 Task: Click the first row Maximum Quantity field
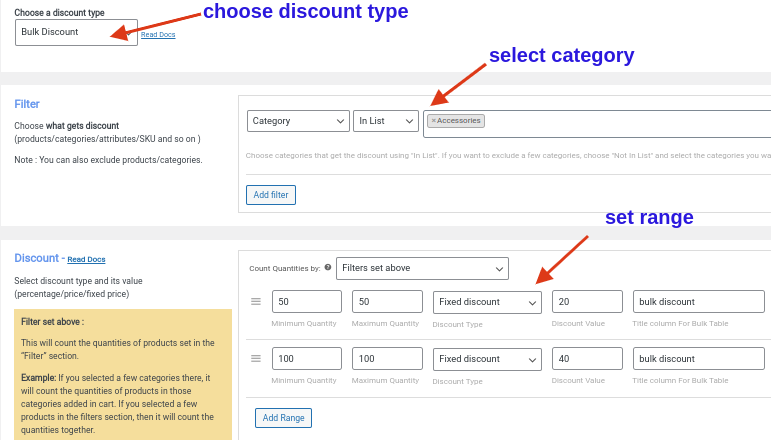387,302
